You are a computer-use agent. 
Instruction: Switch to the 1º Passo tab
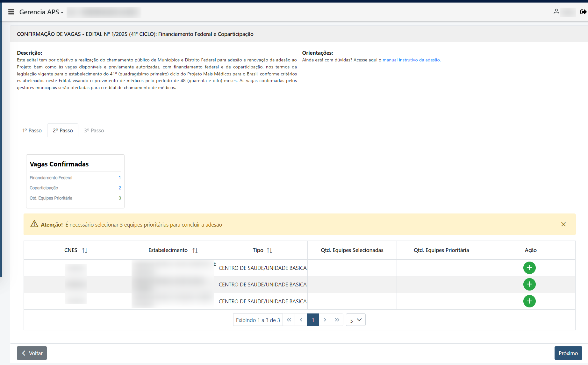32,130
